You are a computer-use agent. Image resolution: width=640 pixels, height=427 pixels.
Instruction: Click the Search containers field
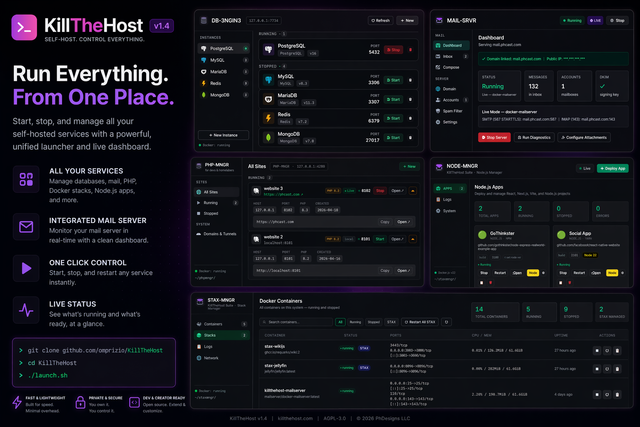[296, 322]
